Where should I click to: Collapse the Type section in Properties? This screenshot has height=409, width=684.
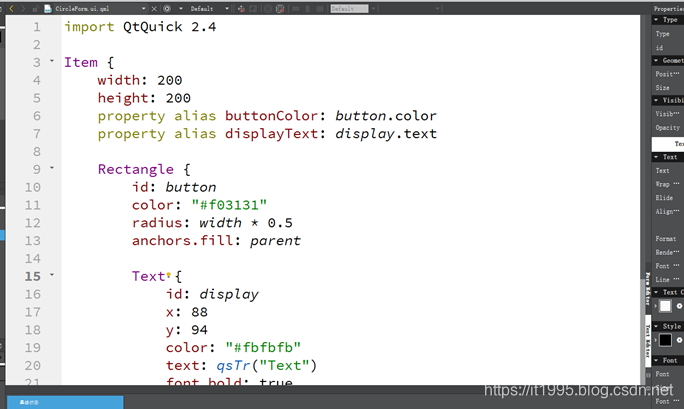coord(656,20)
